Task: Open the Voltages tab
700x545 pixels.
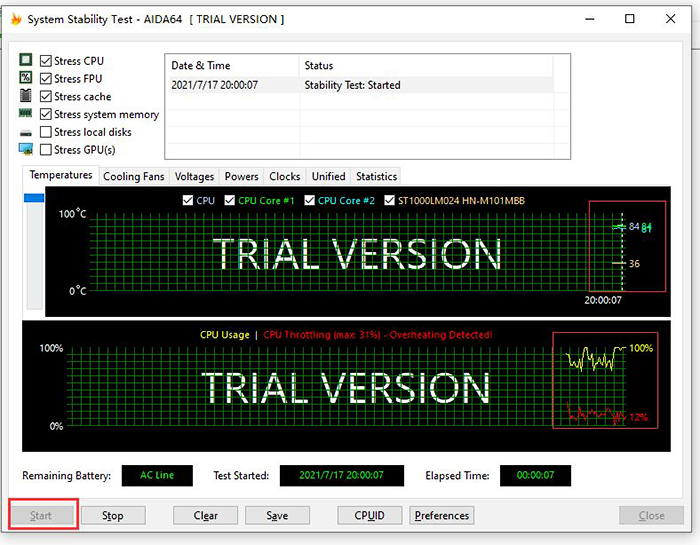Action: (194, 177)
